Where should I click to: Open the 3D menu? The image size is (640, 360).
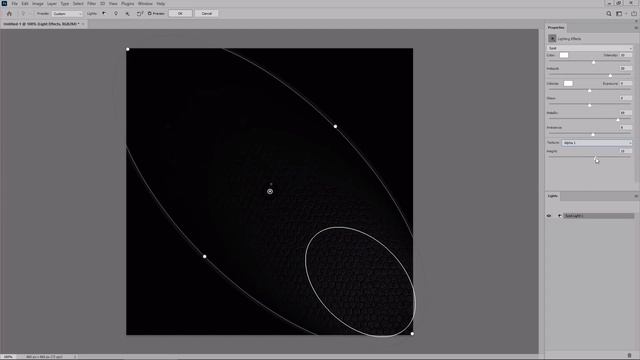(x=102, y=4)
